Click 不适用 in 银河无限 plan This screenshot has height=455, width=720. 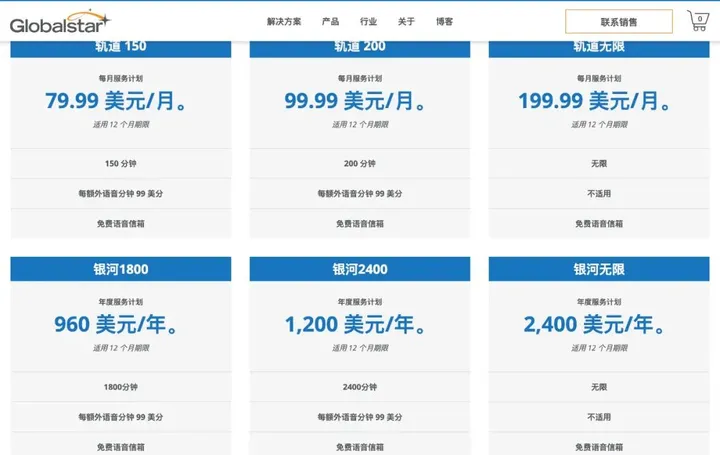pos(599,417)
